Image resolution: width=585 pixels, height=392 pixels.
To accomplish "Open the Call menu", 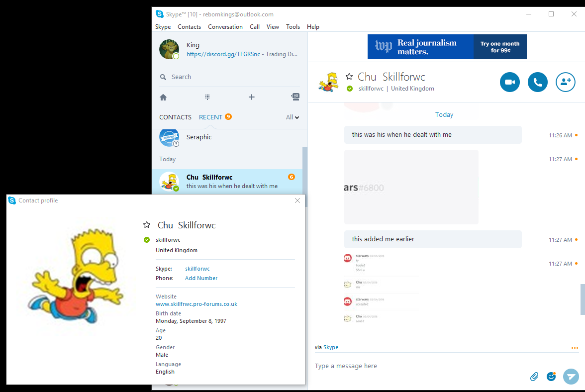I will click(x=255, y=27).
